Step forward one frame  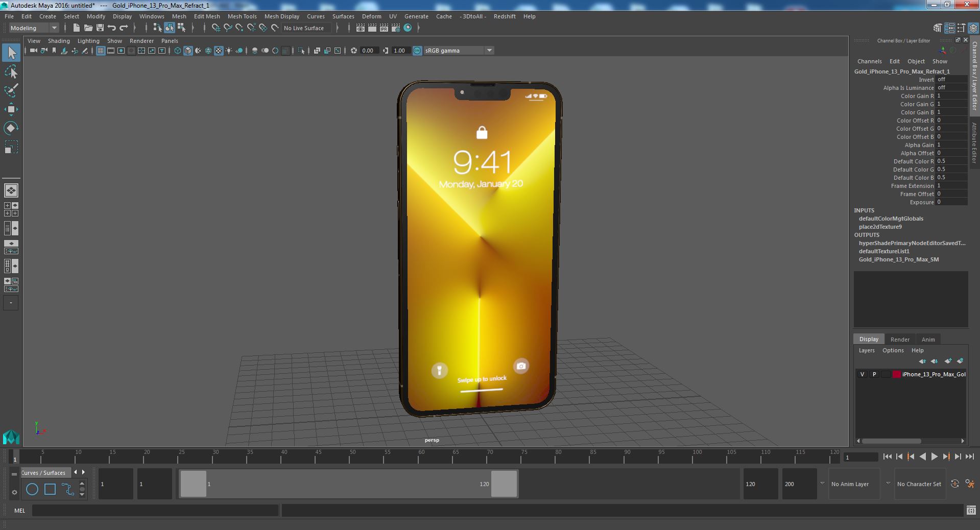tap(958, 457)
